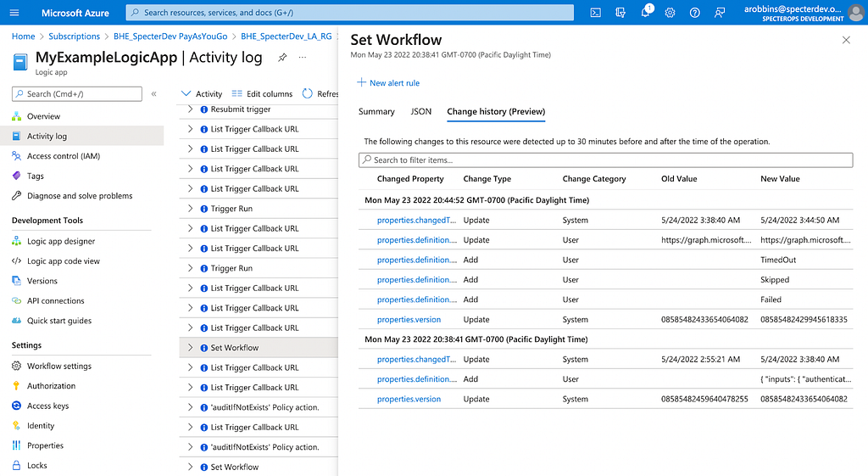This screenshot has height=476, width=868.
Task: Open portal settings gear
Action: click(670, 12)
